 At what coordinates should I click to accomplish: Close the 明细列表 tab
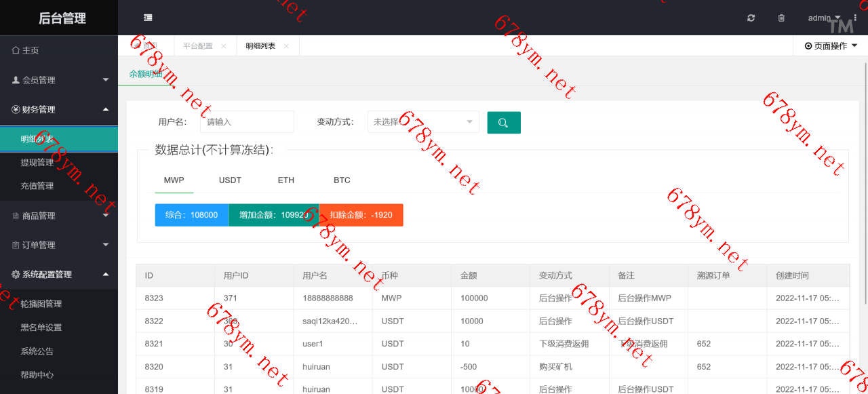286,46
